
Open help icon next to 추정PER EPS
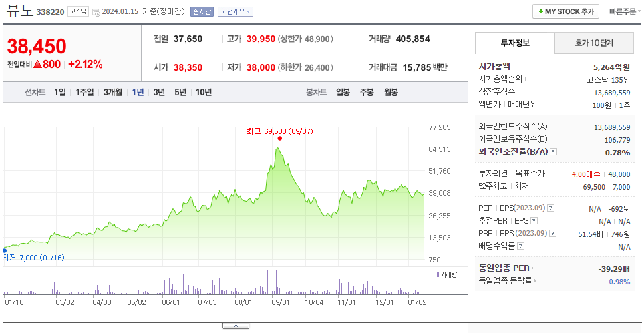point(534,220)
